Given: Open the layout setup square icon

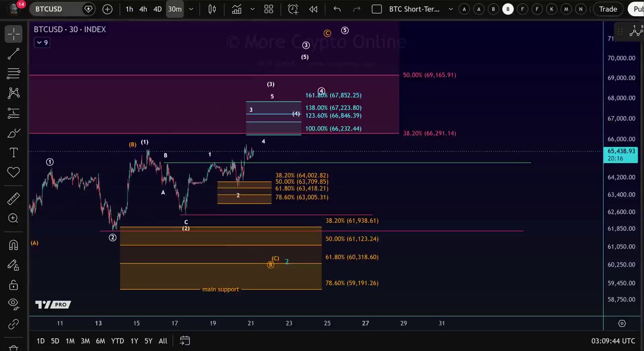Looking at the screenshot, I should (x=377, y=9).
